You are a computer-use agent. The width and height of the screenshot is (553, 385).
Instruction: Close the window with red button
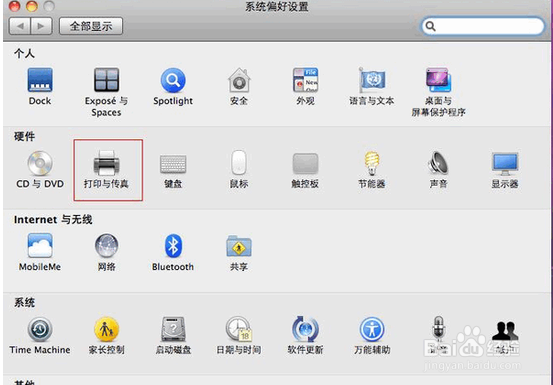click(14, 6)
